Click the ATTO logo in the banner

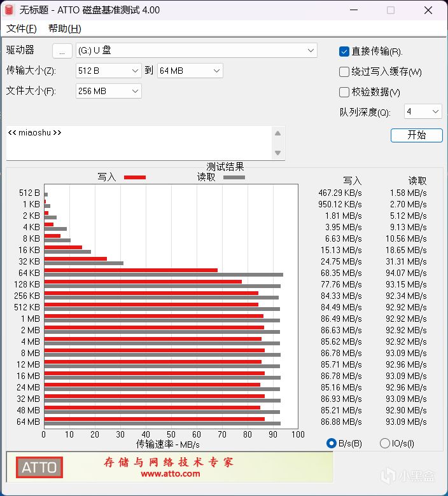39,467
